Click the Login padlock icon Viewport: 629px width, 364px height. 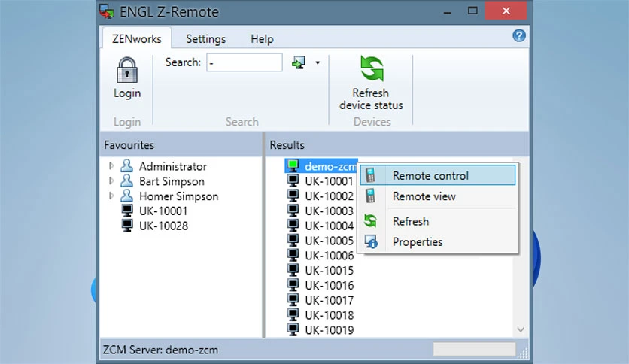pyautogui.click(x=127, y=70)
